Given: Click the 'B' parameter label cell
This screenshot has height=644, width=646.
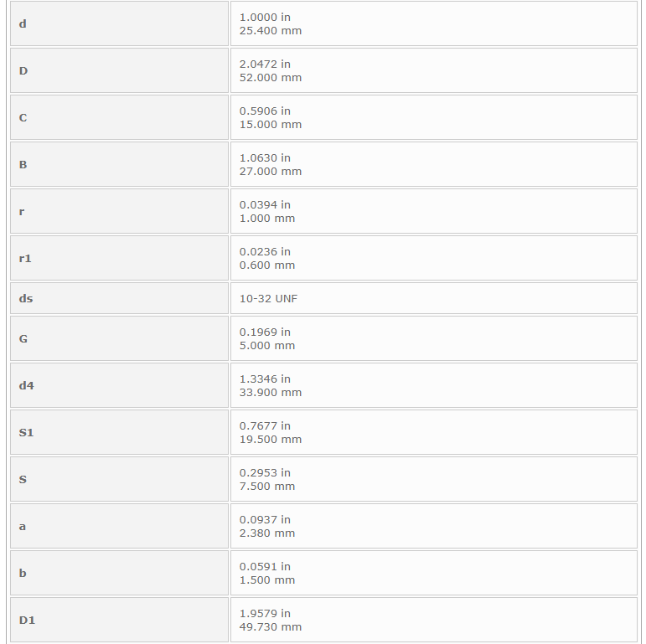Looking at the screenshot, I should tap(119, 164).
